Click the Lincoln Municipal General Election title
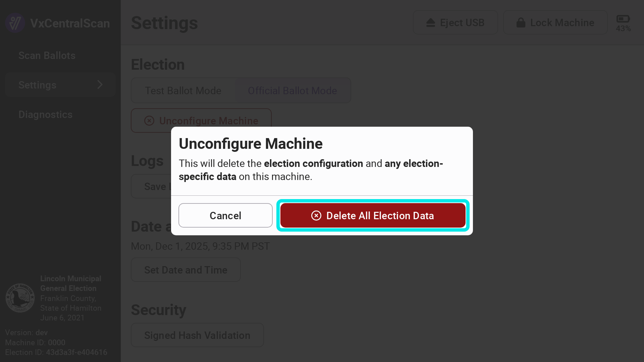The image size is (644, 362). (x=70, y=284)
